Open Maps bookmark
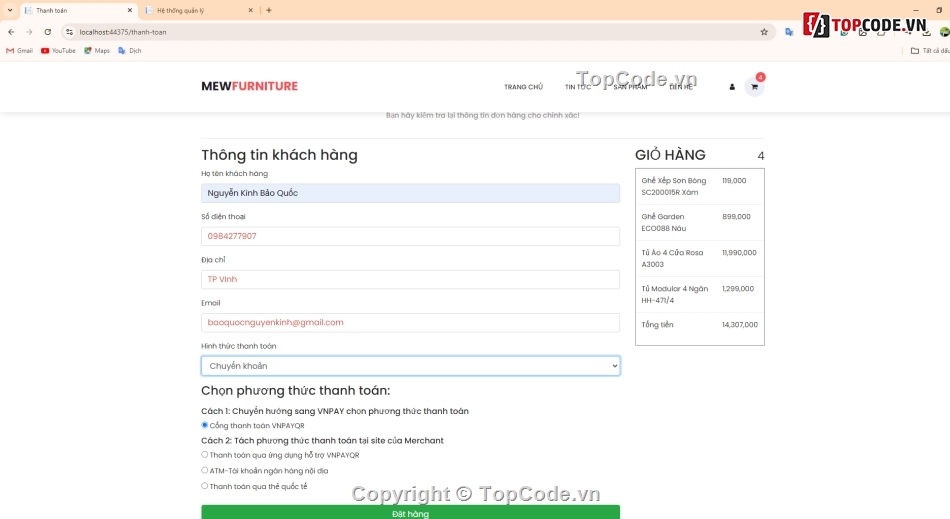Screen dimensions: 950x519 coord(97,51)
